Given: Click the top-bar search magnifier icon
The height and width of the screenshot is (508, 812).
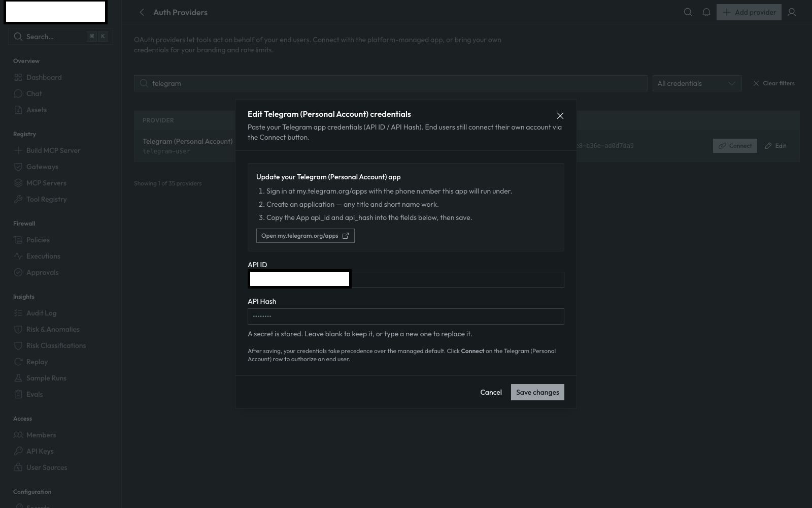Looking at the screenshot, I should 688,12.
